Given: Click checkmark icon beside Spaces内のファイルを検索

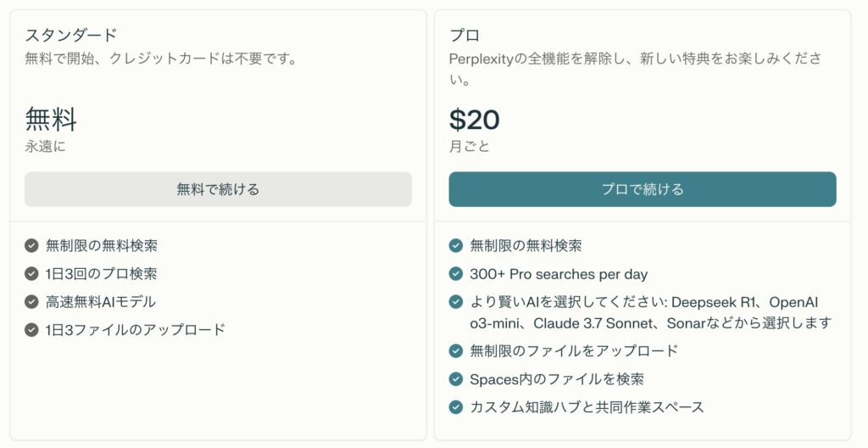Looking at the screenshot, I should pyautogui.click(x=455, y=378).
